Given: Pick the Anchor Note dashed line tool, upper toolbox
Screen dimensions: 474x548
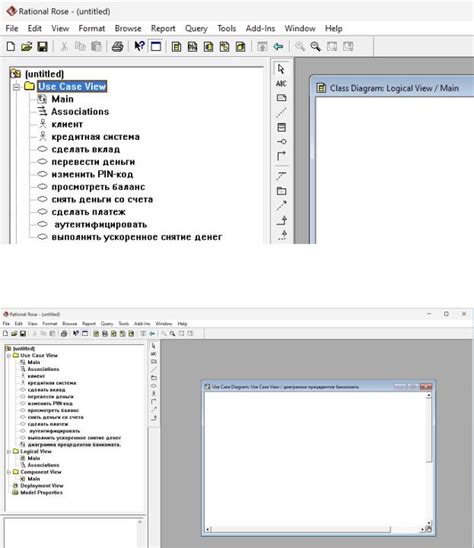Looking at the screenshot, I should tap(281, 113).
